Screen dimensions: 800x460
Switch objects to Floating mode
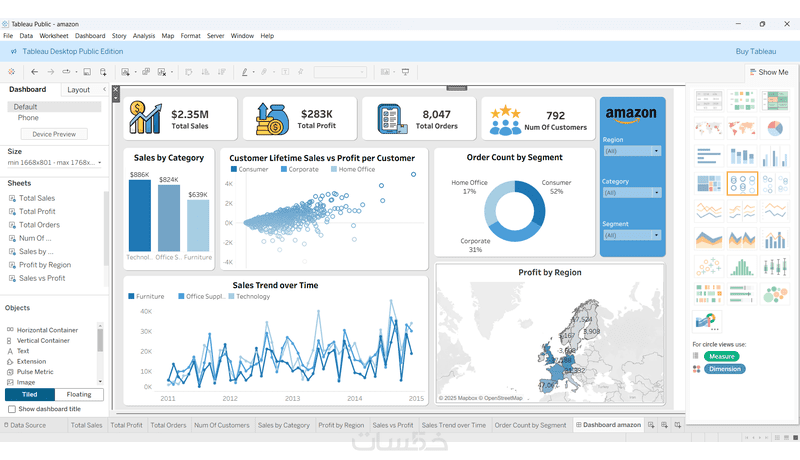coord(79,394)
